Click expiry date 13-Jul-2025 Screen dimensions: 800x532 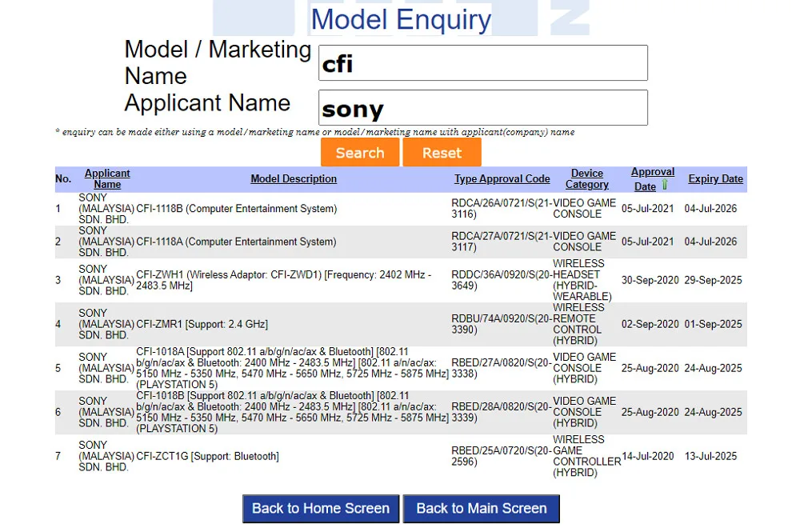click(710, 457)
